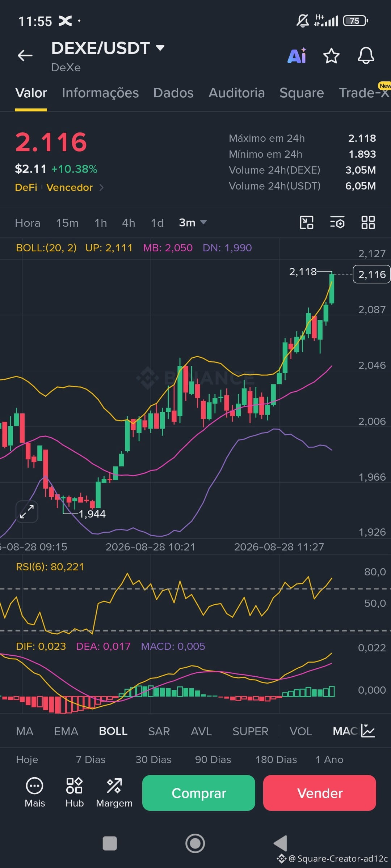Select the 1h timeframe

click(101, 223)
